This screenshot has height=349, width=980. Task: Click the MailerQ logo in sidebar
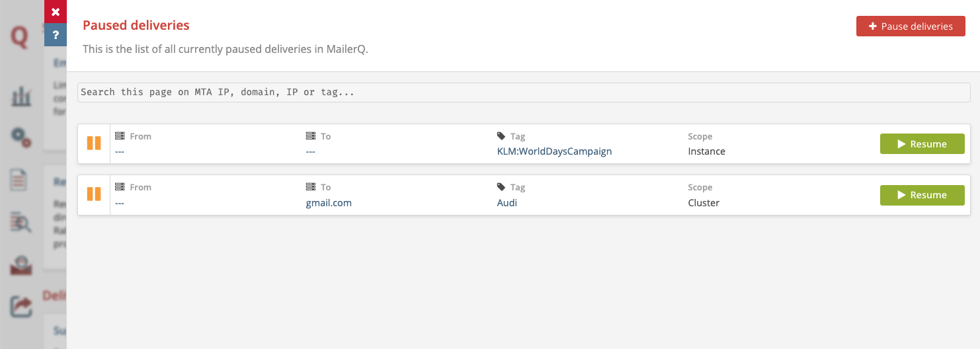click(x=20, y=38)
